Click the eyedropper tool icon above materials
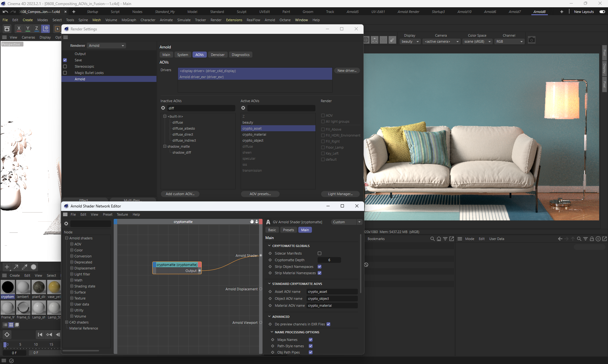Viewport: 608px width, 364px height. tap(25, 267)
